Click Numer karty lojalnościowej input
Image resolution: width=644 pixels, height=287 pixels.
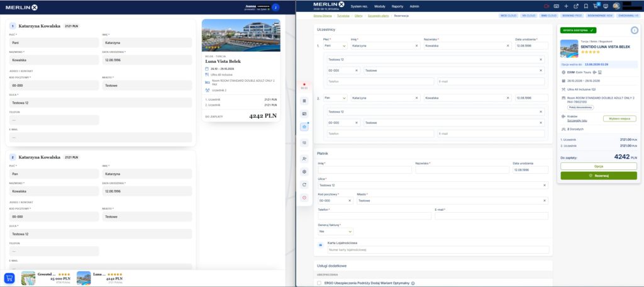click(x=438, y=250)
